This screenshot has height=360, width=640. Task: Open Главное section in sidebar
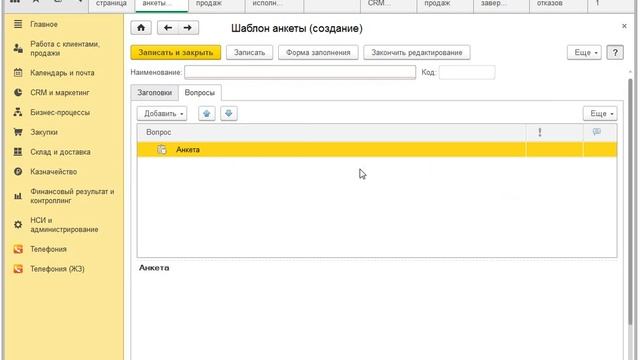tap(44, 24)
